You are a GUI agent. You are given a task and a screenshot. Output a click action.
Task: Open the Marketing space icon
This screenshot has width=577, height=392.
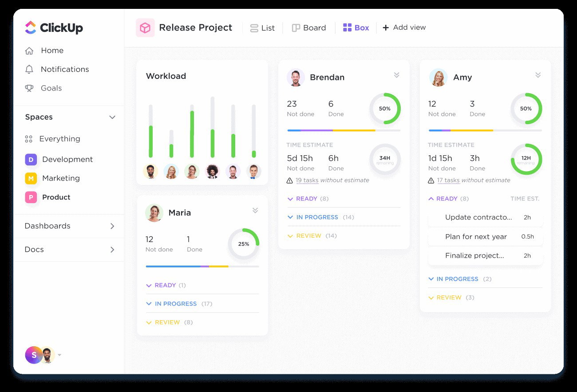[31, 178]
